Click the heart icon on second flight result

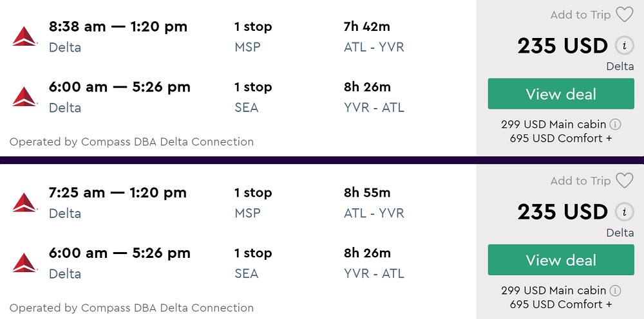pos(624,181)
